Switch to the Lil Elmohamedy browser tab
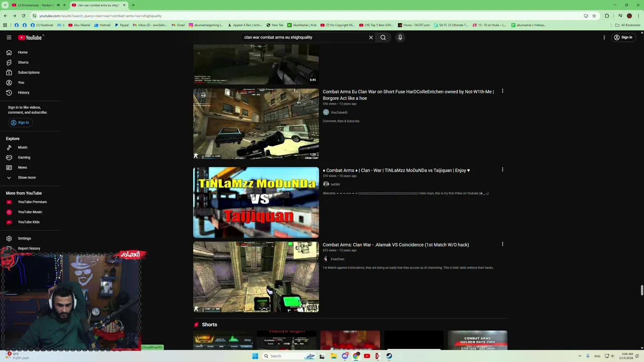 [34, 5]
